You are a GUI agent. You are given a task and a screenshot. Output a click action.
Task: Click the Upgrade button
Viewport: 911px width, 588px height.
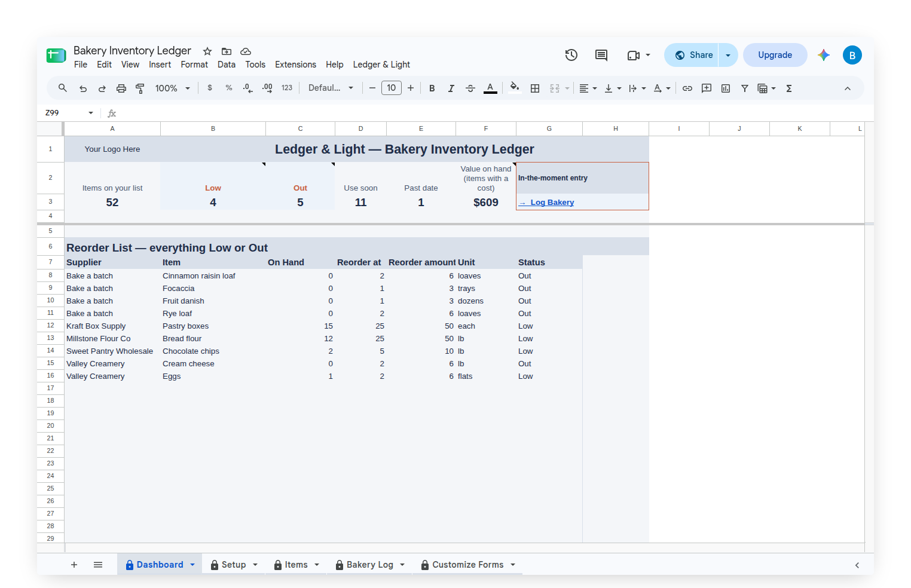click(x=775, y=55)
